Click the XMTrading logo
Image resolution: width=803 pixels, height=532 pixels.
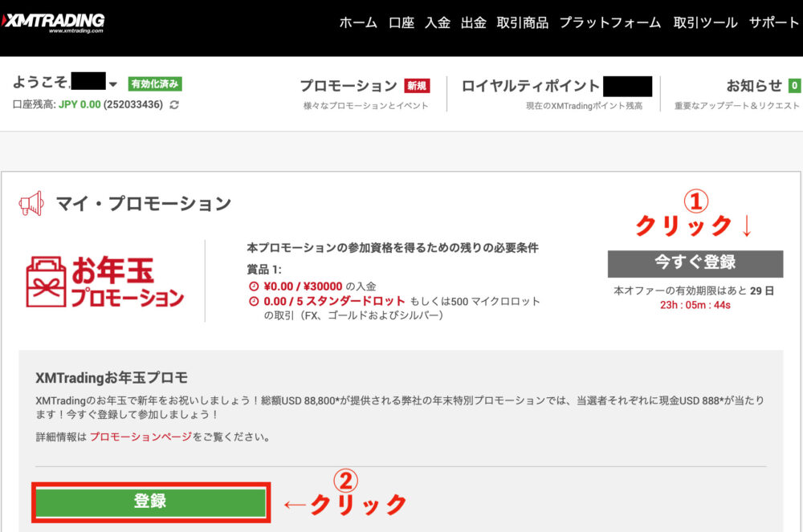[53, 22]
